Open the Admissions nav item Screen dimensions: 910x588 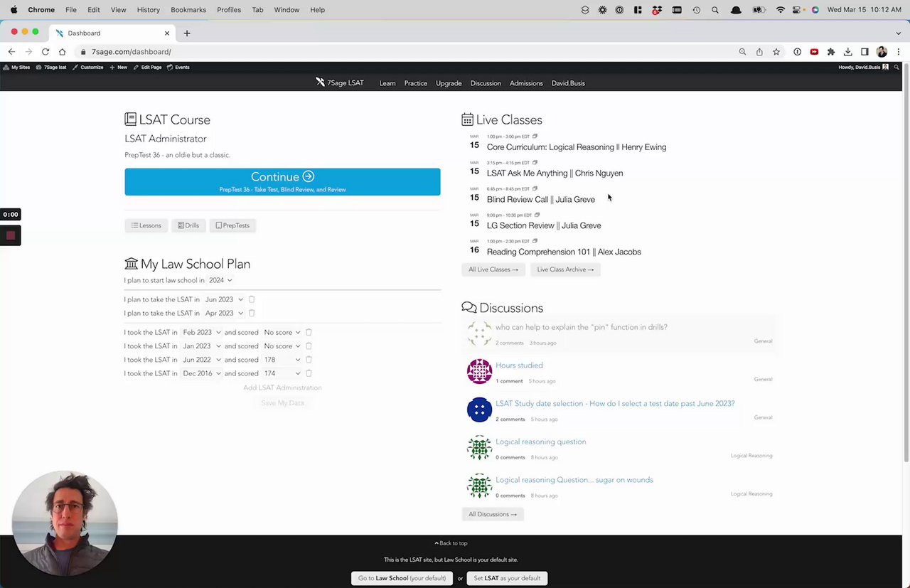[x=526, y=83]
